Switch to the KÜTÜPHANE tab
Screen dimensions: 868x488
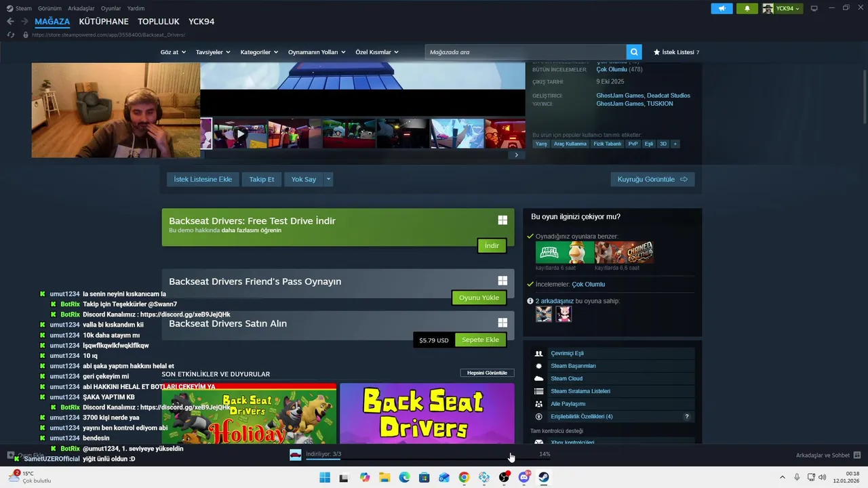pos(104,22)
